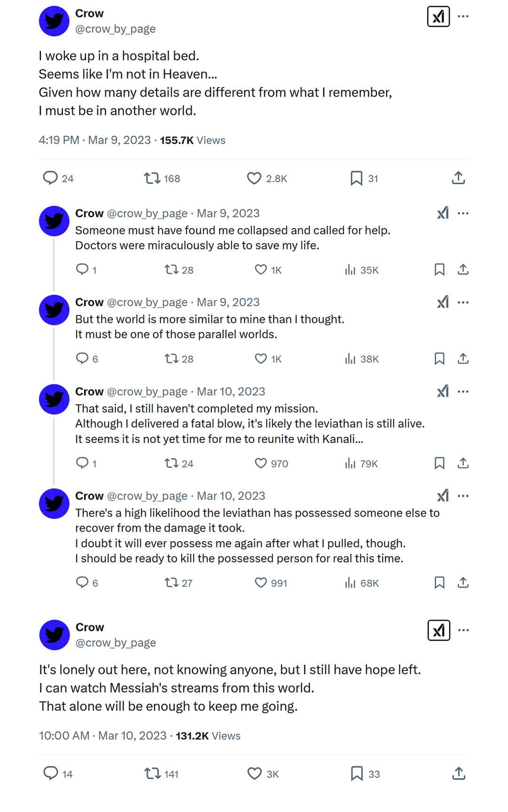Screen dimensions: 508x812
Task: Reply to the hospital bed tweet
Action: [50, 178]
